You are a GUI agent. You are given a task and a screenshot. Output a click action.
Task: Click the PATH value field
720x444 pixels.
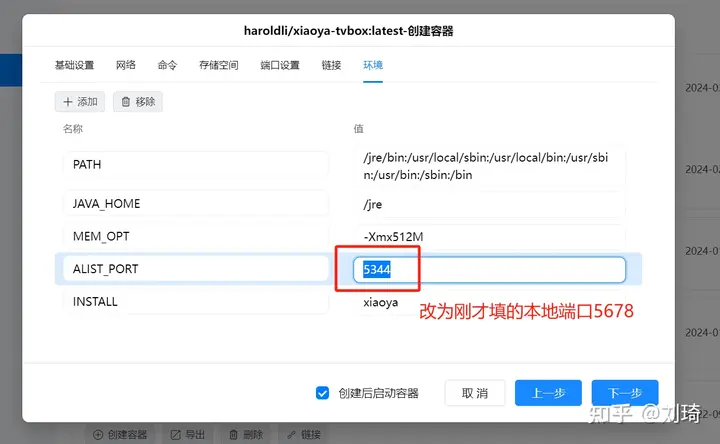pyautogui.click(x=489, y=166)
